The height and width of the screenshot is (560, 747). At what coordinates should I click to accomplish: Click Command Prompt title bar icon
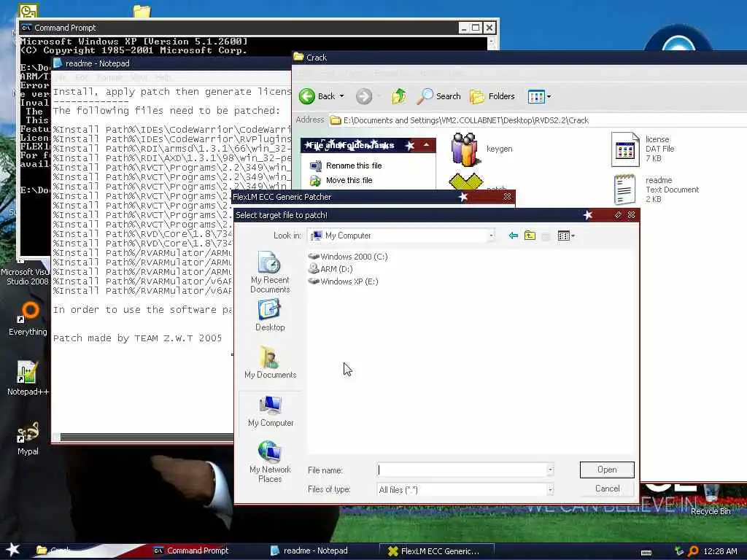tap(26, 28)
